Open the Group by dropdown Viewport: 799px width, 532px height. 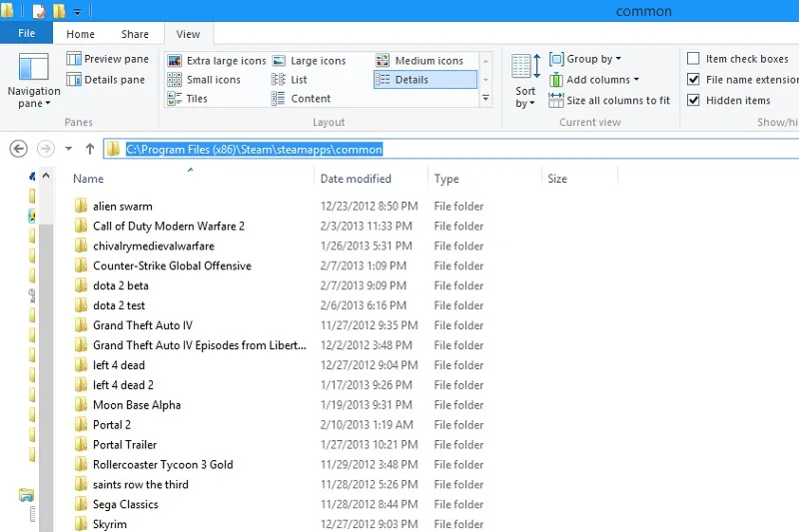[585, 59]
